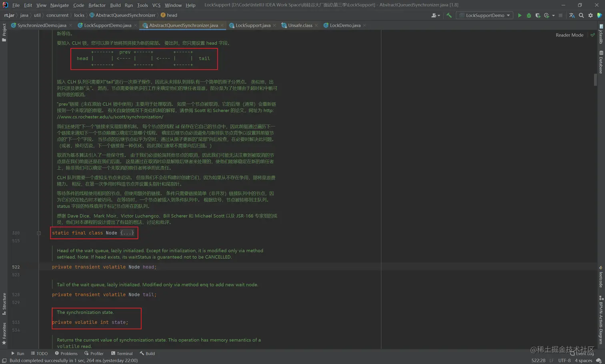Open LockSupportDemo run configuration dropdown

point(485,15)
